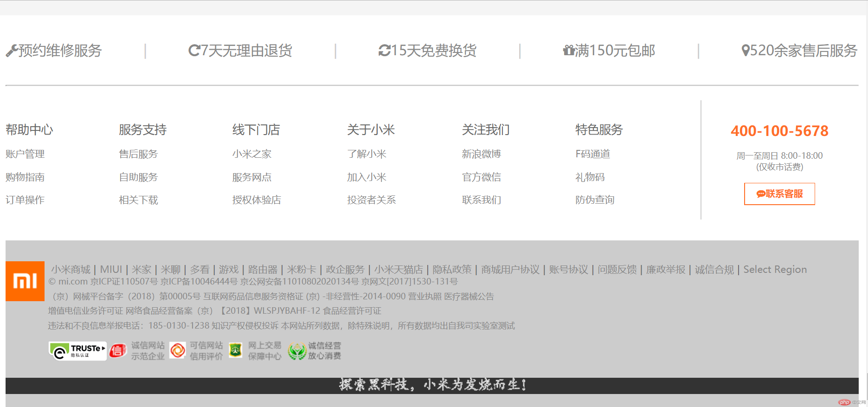Open 路由器 footer link

(263, 270)
